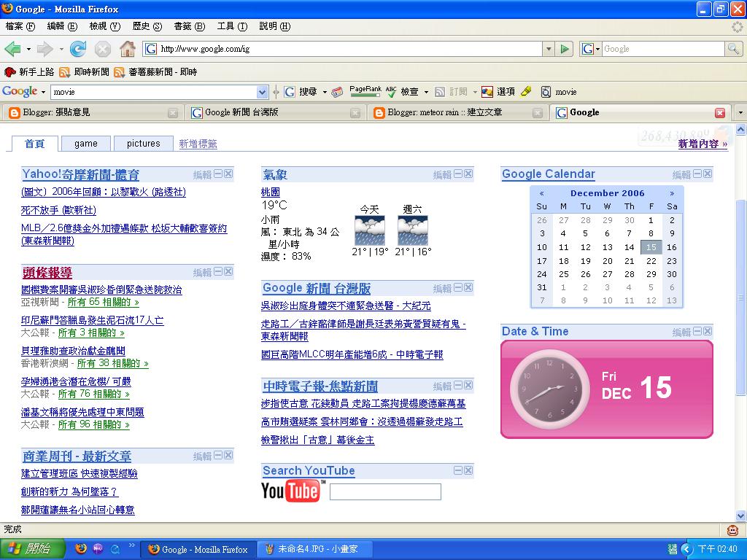The height and width of the screenshot is (560, 747).
Task: Click the Windows 開始 Start button
Action: [31, 549]
